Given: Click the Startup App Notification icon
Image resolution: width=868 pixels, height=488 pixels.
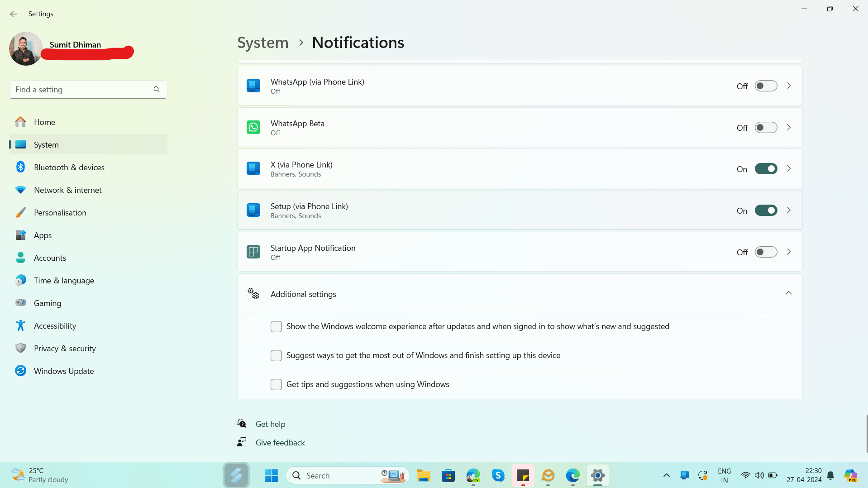Looking at the screenshot, I should click(x=253, y=252).
